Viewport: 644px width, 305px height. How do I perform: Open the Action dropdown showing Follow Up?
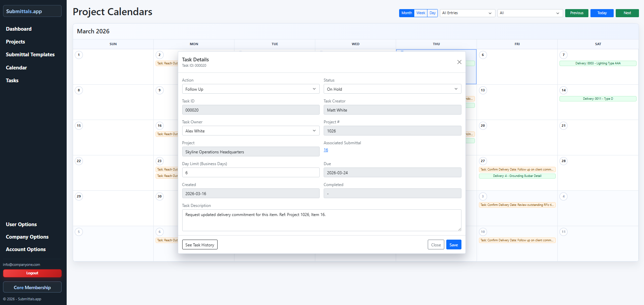point(251,89)
